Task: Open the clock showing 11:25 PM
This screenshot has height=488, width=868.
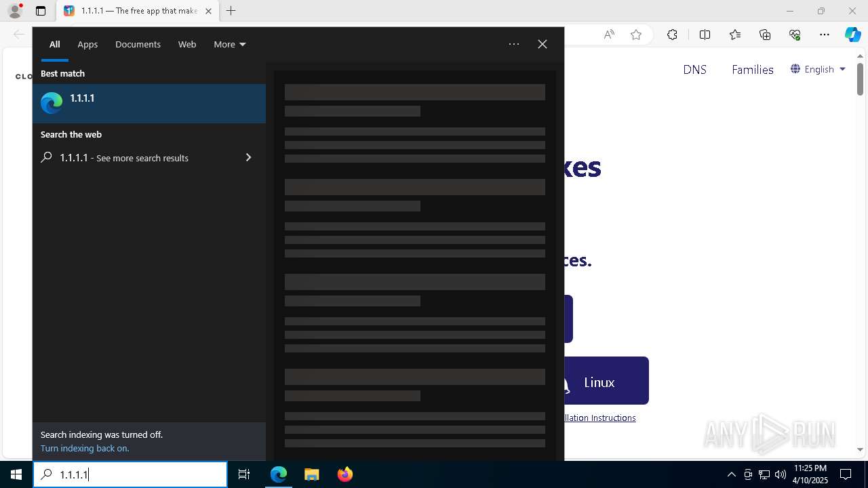Action: [810, 474]
